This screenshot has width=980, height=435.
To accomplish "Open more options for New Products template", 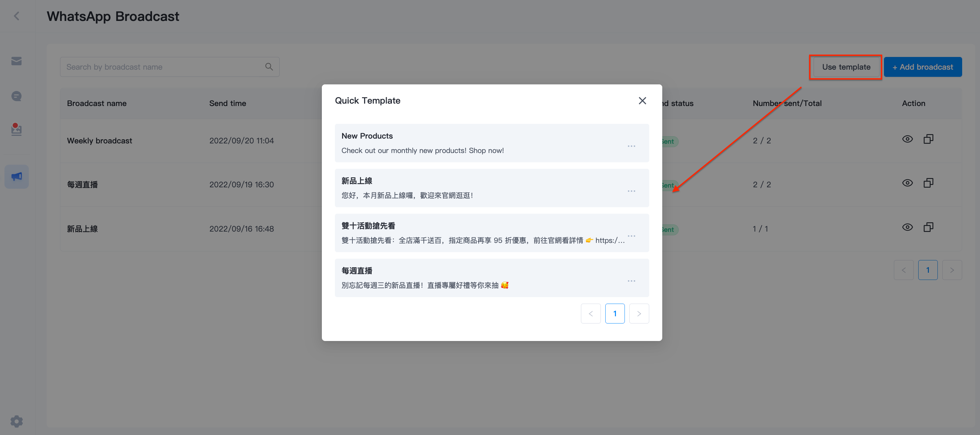I will [631, 146].
